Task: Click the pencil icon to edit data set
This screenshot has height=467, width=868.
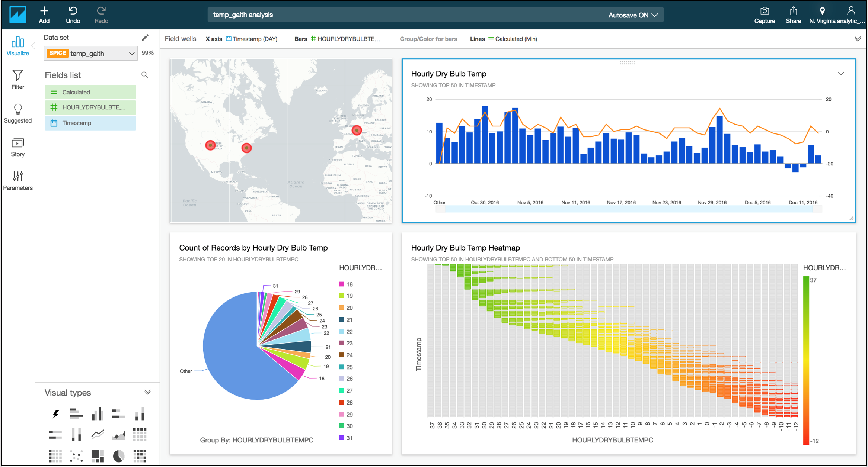Action: (145, 38)
